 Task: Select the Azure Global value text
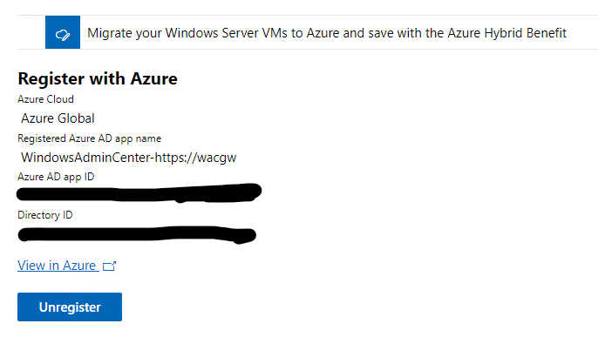pyautogui.click(x=58, y=118)
